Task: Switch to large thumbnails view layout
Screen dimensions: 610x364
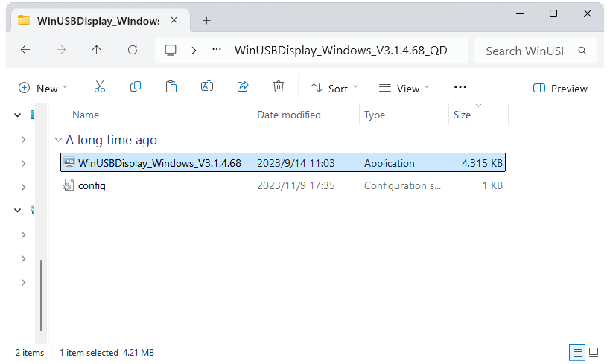Action: 594,352
